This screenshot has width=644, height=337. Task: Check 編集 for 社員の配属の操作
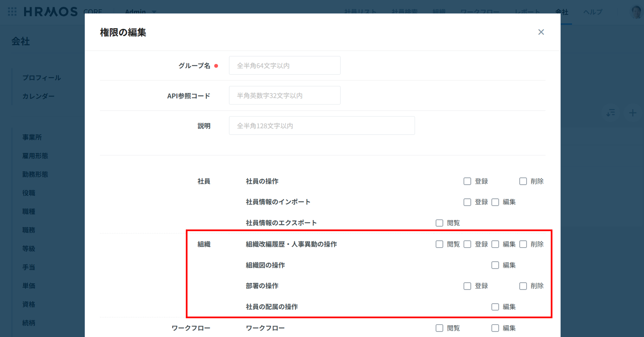(x=495, y=307)
